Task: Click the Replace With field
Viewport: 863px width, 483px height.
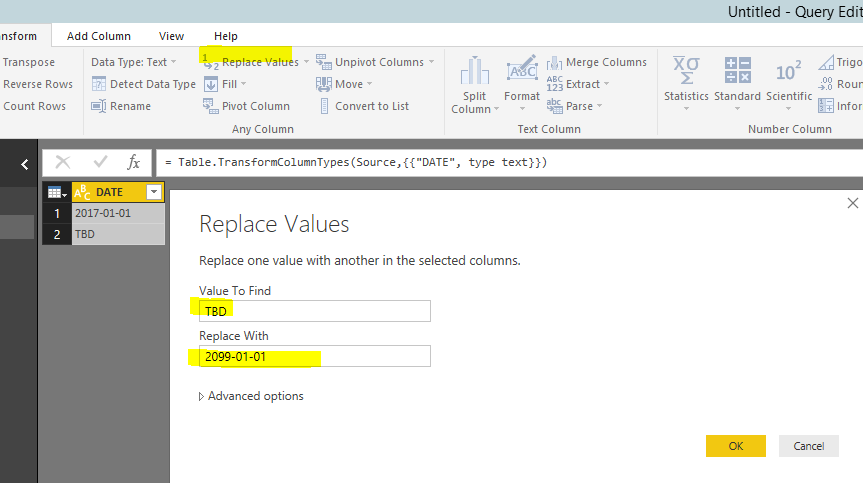Action: pyautogui.click(x=315, y=356)
